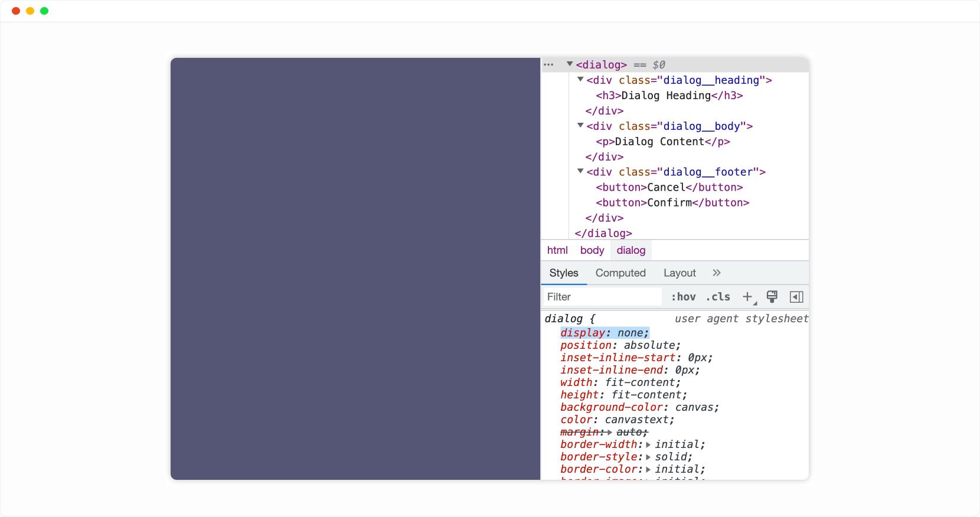Collapse the dialog element node
This screenshot has height=517, width=980.
570,64
